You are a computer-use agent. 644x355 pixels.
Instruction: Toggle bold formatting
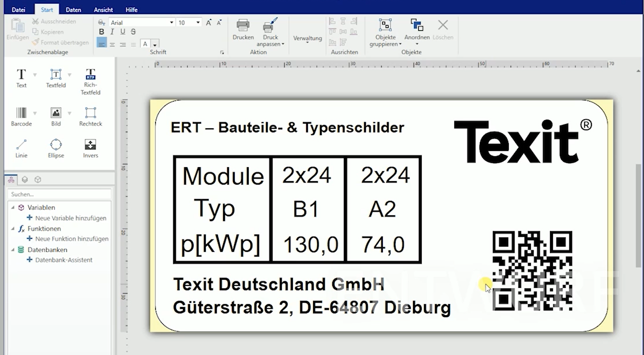coord(102,32)
